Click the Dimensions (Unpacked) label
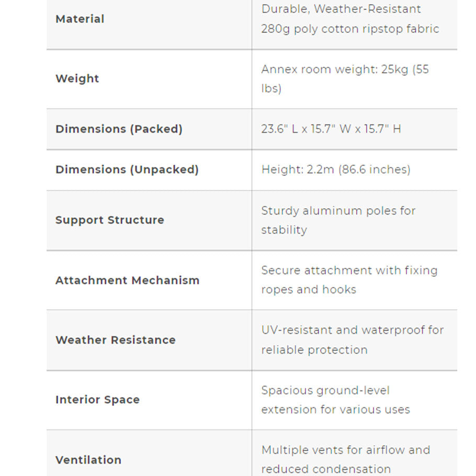This screenshot has width=476, height=476. click(x=127, y=169)
